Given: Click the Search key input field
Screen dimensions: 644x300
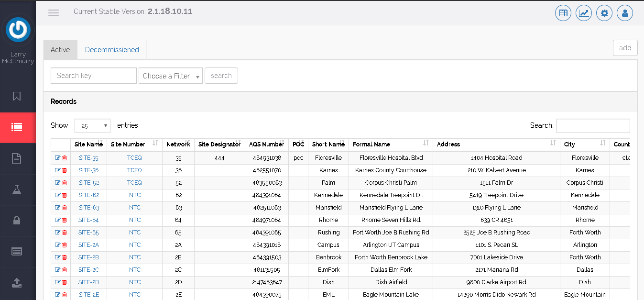Looking at the screenshot, I should pos(94,76).
